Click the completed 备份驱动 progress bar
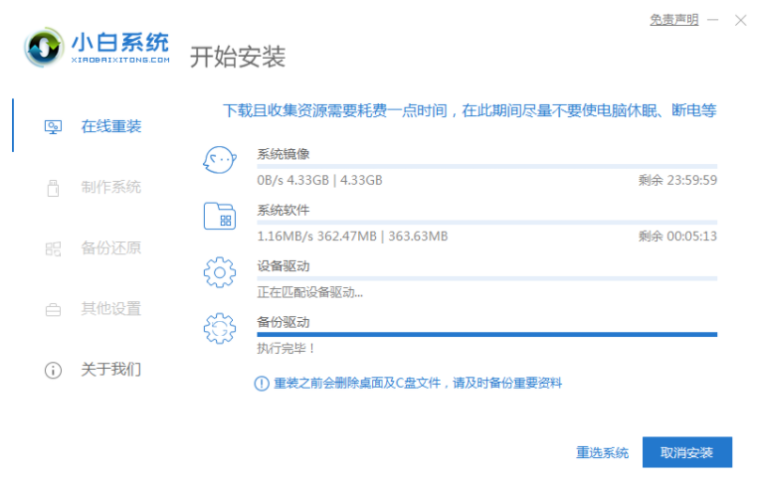Screen dimensions: 767x487 pos(487,334)
